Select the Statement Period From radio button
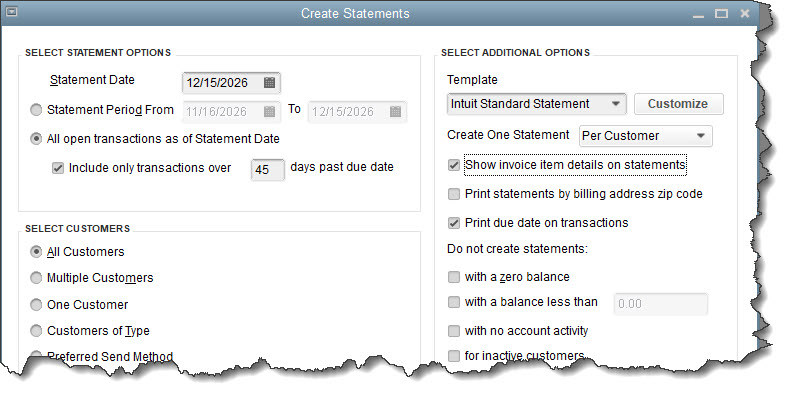Viewport: 795px width, 400px height. pos(37,111)
